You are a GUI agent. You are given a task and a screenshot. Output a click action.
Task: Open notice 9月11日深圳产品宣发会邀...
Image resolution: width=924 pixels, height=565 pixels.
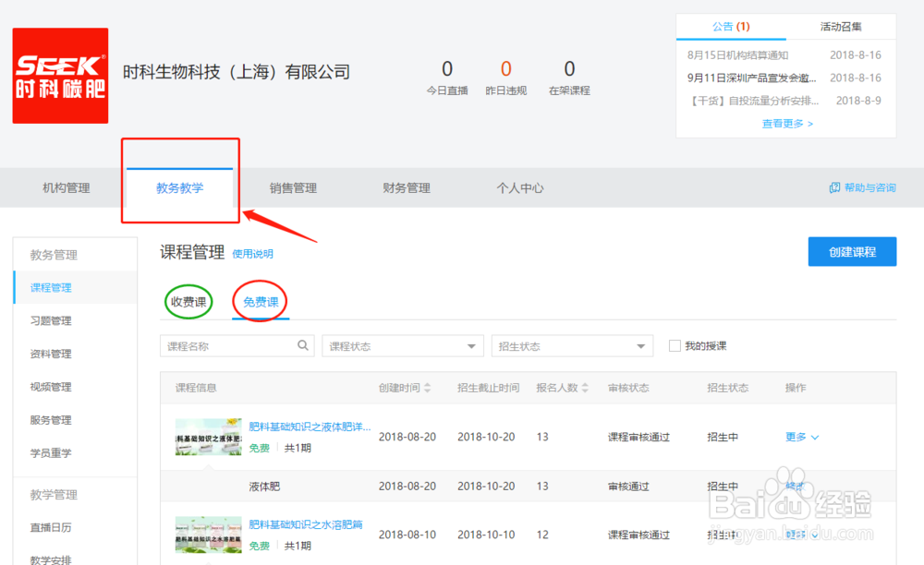(751, 78)
